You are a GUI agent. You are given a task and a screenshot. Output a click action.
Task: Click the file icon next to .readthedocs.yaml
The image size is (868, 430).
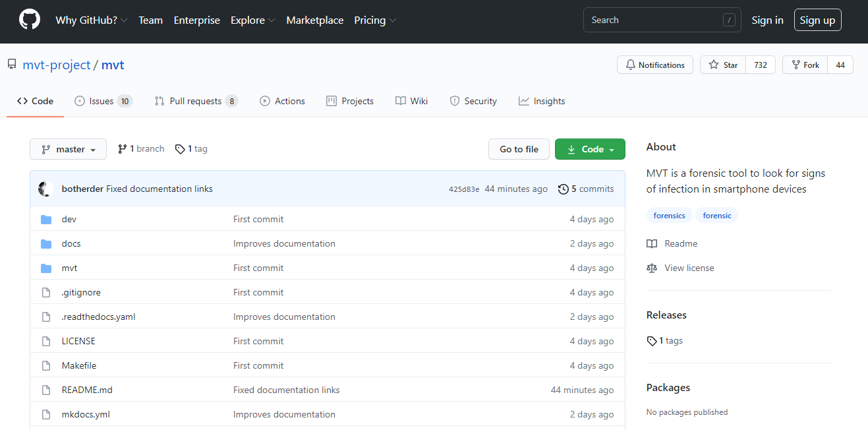(46, 317)
